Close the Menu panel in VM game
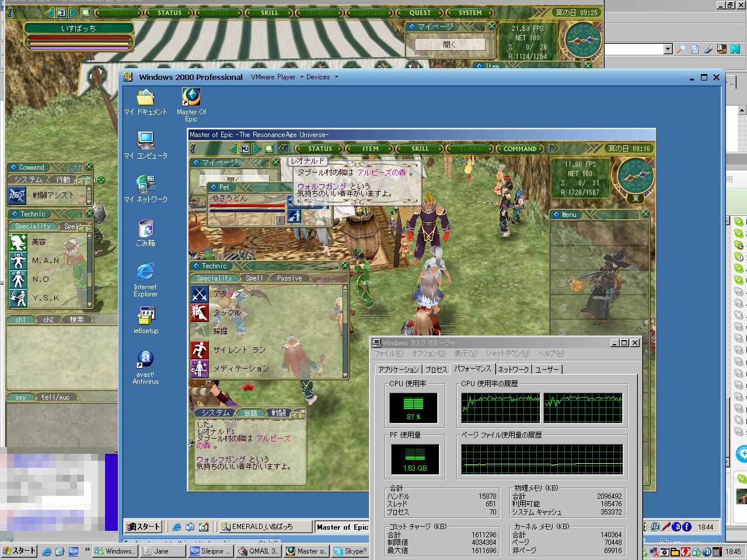Screen dimensions: 747x560 pyautogui.click(x=645, y=215)
